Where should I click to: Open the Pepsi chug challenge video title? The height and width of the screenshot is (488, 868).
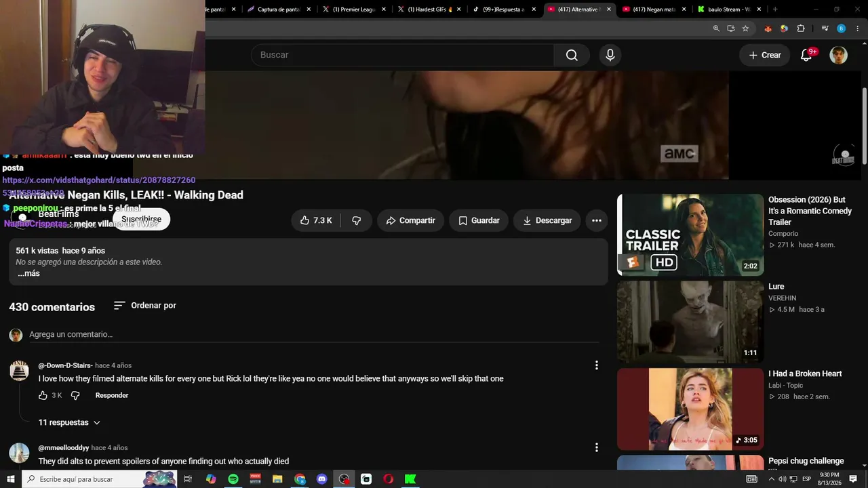pyautogui.click(x=806, y=461)
